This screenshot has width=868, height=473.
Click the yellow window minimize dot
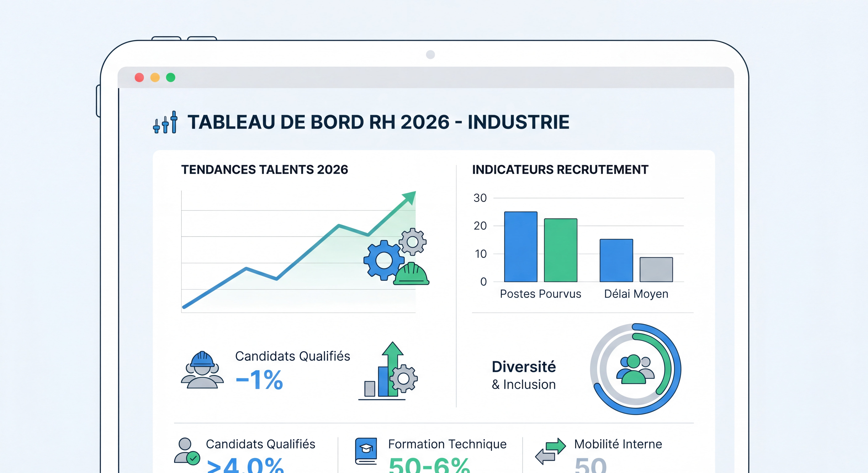coord(155,77)
